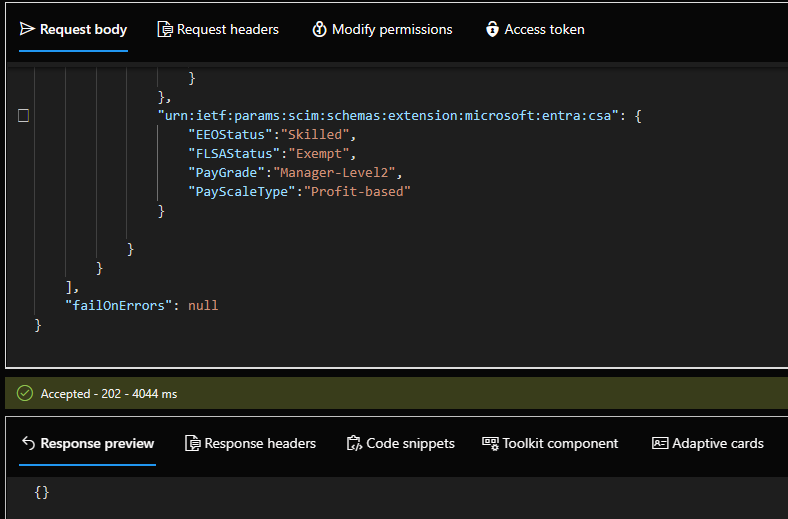The height and width of the screenshot is (519, 788).
Task: Click the Accepted - 202 status message
Action: [x=108, y=394]
